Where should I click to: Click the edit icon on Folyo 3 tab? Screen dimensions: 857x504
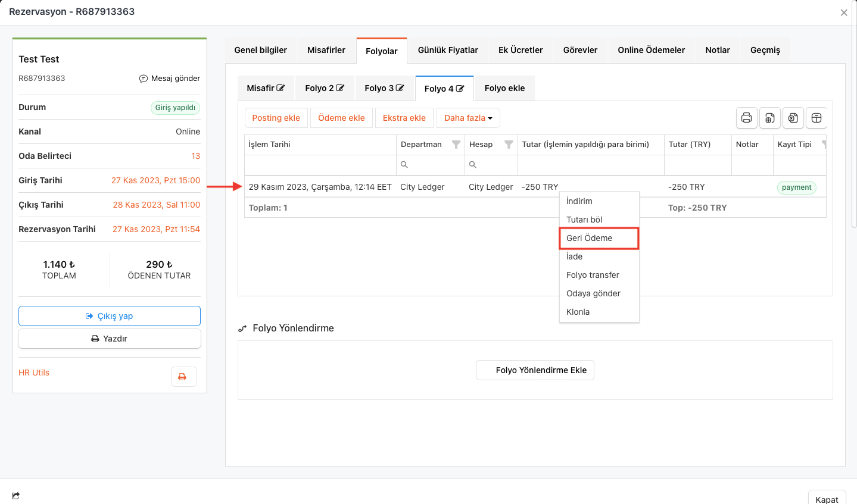pos(400,88)
